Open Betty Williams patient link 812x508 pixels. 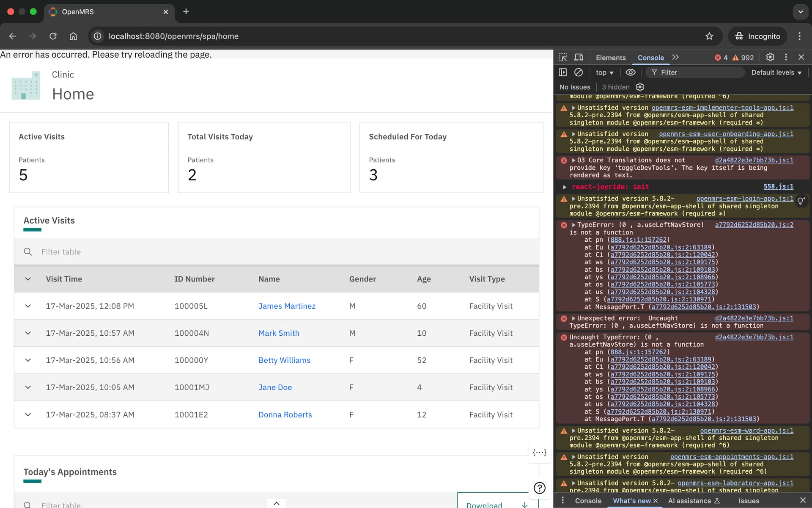coord(284,360)
